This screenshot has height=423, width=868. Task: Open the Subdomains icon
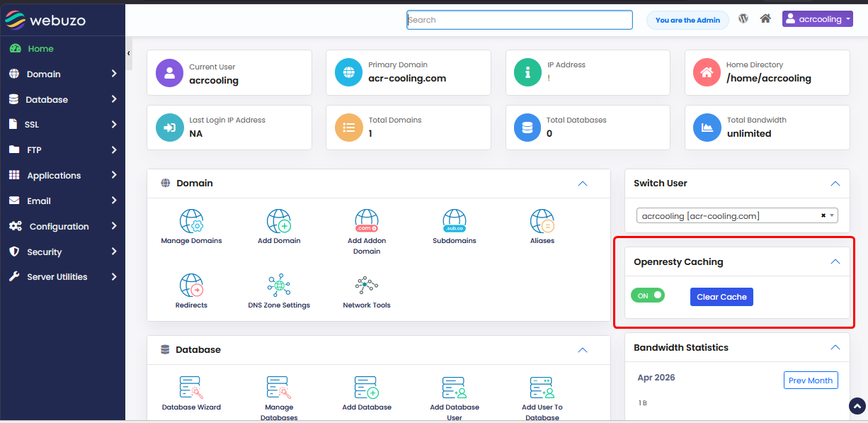pos(454,222)
